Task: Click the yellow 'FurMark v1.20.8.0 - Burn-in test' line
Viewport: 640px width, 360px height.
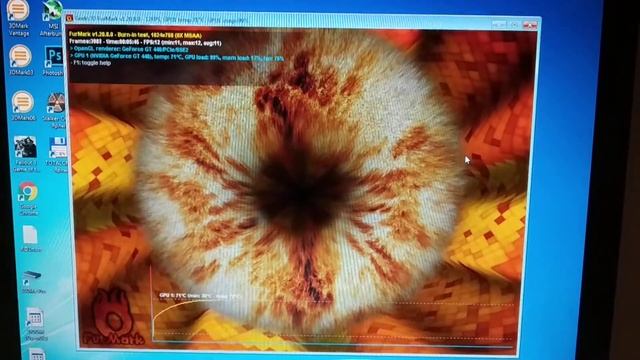Action: 135,35
